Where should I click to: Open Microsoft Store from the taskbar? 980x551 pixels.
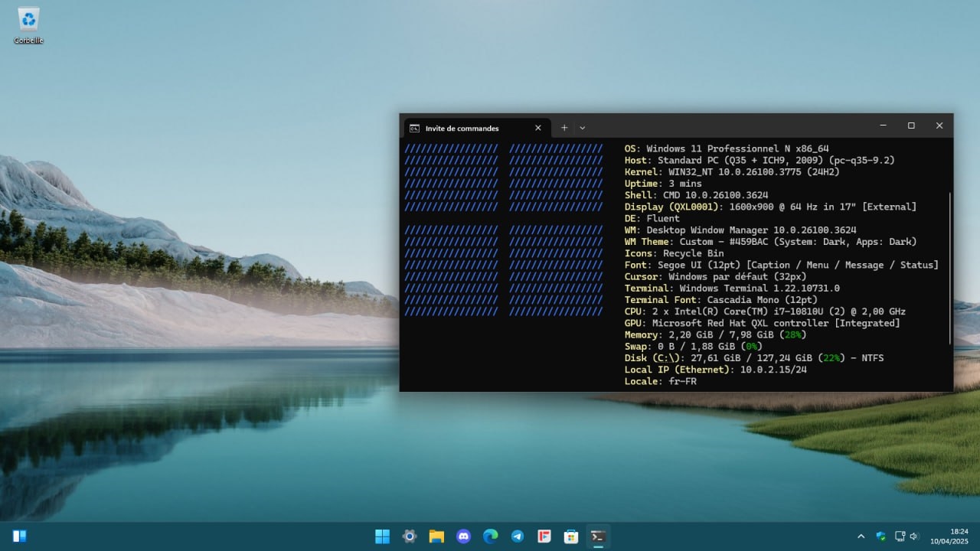(571, 536)
